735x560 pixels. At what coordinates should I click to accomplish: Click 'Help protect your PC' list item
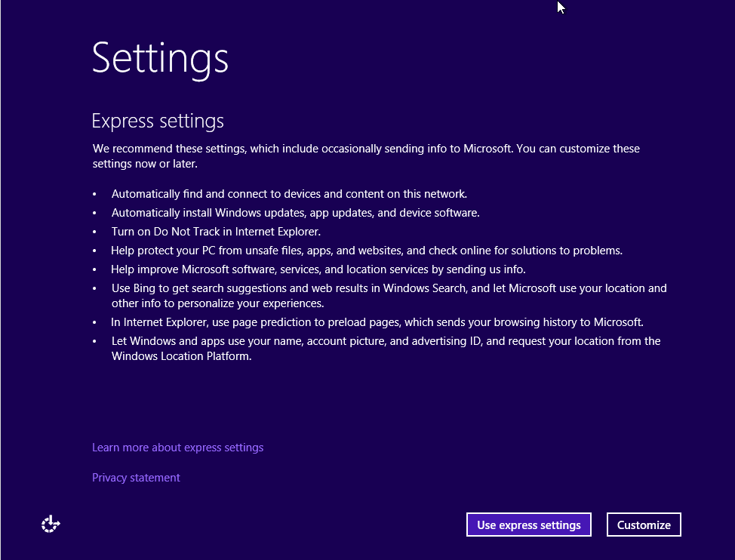click(367, 251)
